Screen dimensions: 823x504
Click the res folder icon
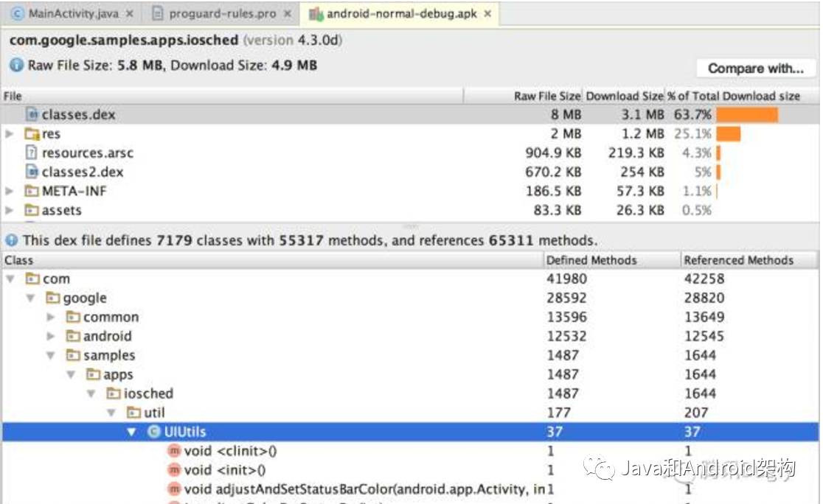32,133
